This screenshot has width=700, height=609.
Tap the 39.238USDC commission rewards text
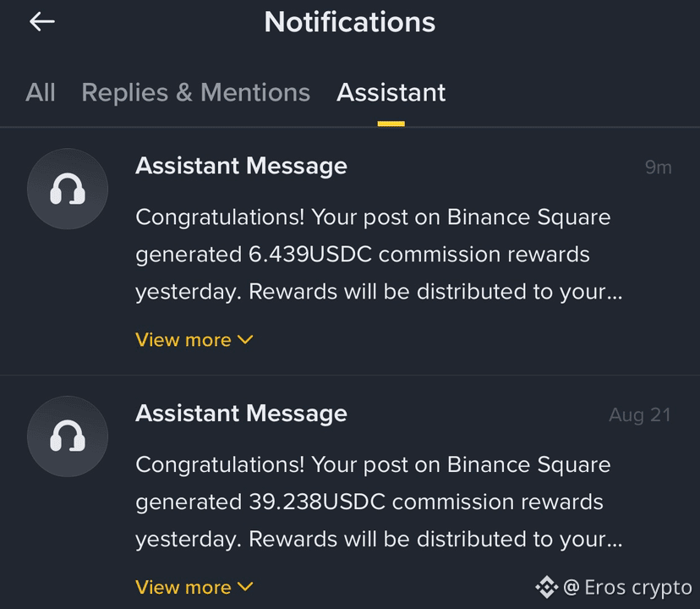point(426,502)
